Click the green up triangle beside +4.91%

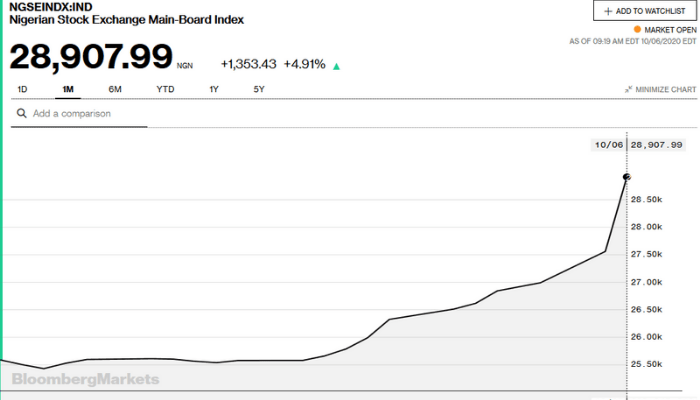coord(336,67)
